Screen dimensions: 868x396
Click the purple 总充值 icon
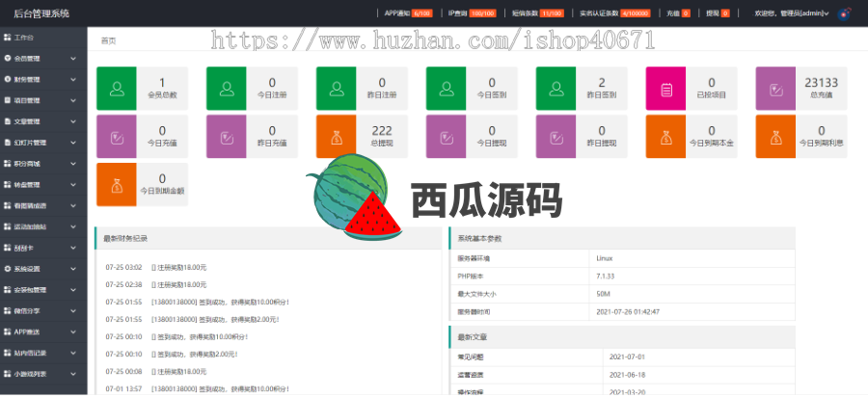pos(775,89)
